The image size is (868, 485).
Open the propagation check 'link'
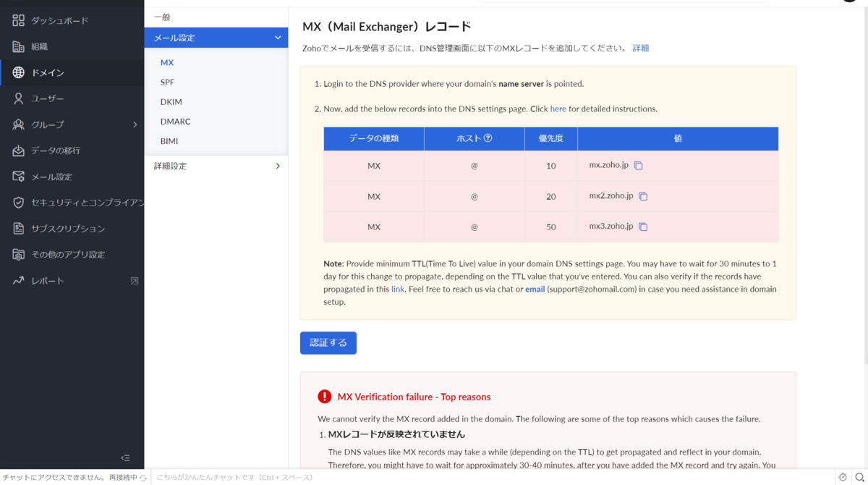(x=398, y=289)
